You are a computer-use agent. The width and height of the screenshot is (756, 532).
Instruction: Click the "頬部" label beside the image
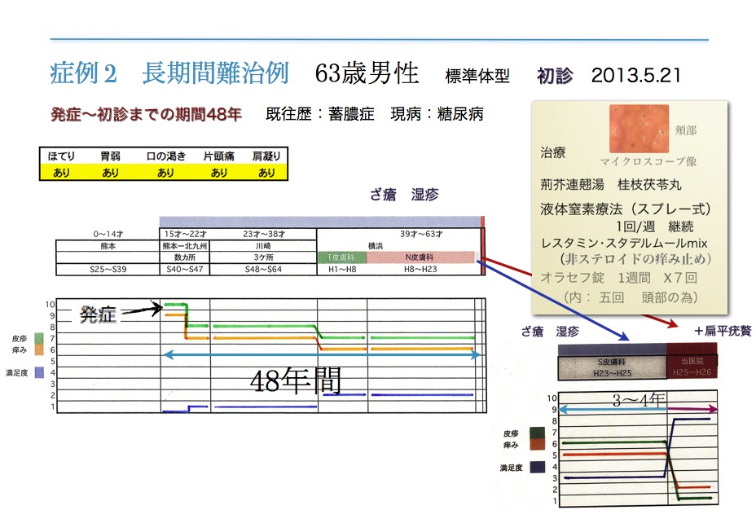(x=686, y=130)
